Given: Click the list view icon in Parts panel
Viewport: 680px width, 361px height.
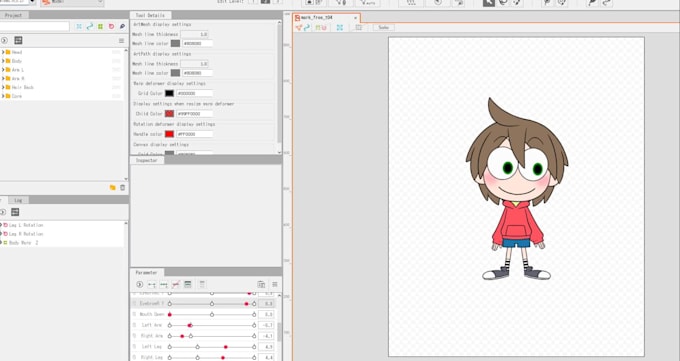Looking at the screenshot, I should (18, 40).
